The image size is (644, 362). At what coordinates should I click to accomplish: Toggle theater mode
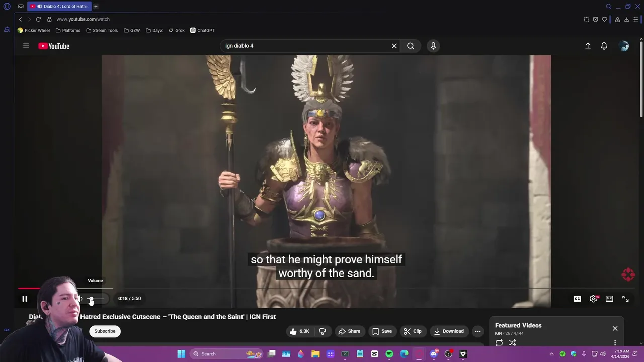609,299
